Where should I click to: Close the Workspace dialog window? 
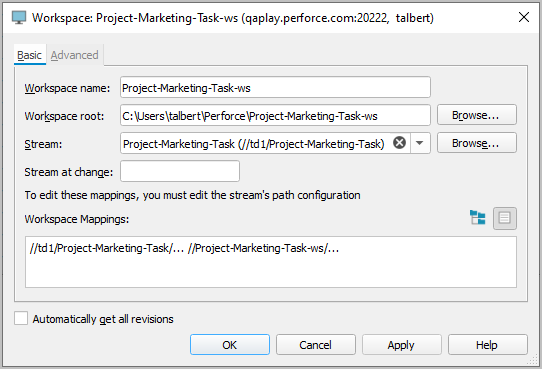(524, 17)
